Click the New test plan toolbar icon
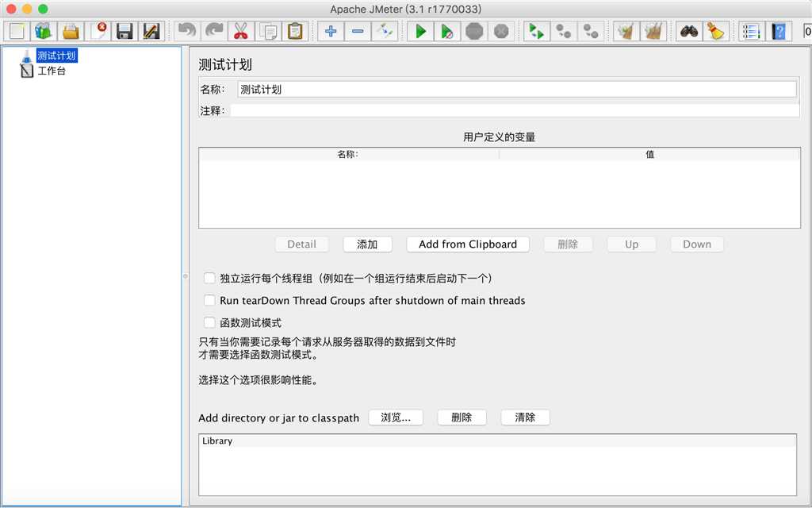Viewport: 812px width, 508px height. pyautogui.click(x=17, y=31)
